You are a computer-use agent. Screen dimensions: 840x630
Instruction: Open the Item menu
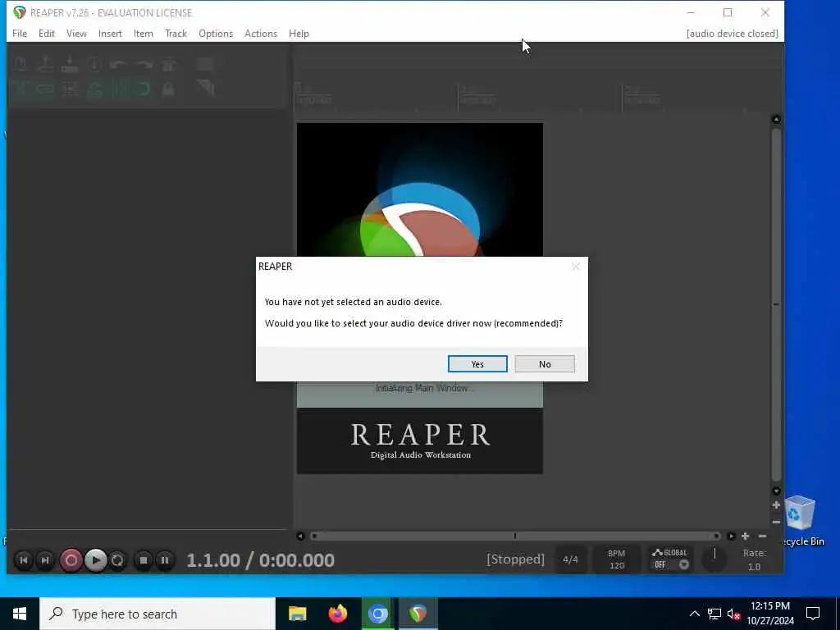(143, 33)
